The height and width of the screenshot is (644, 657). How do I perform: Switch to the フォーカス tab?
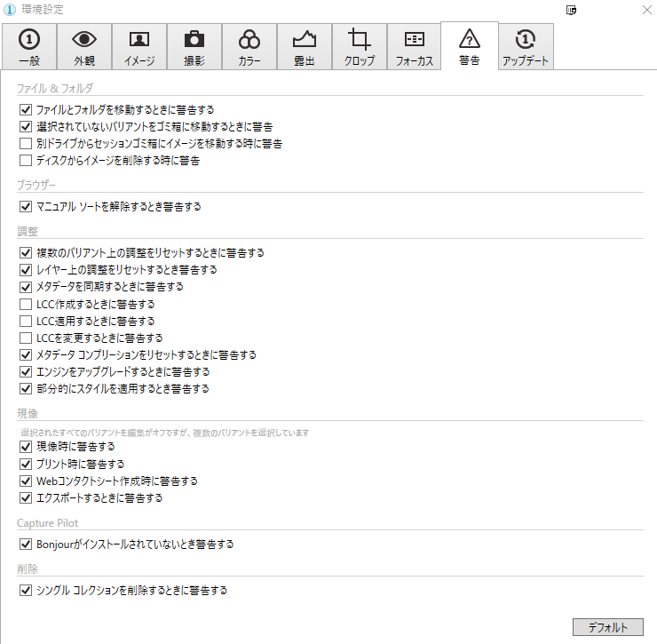415,47
